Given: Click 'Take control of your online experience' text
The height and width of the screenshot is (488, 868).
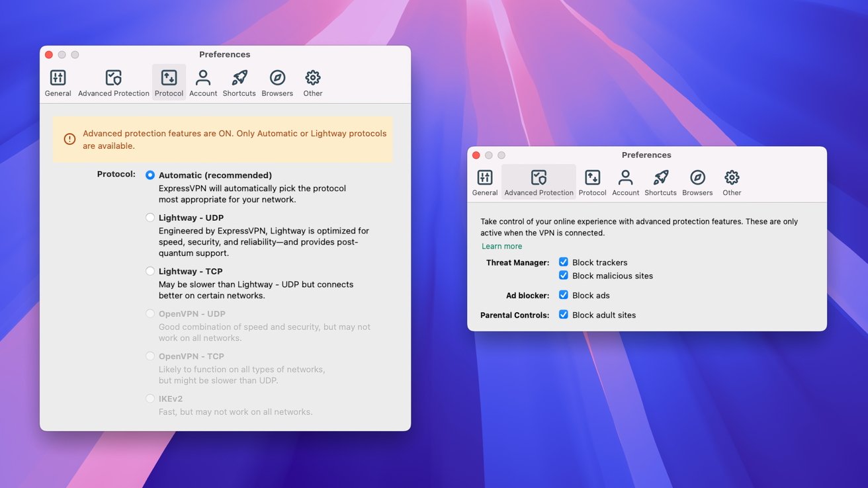Looking at the screenshot, I should pos(639,227).
